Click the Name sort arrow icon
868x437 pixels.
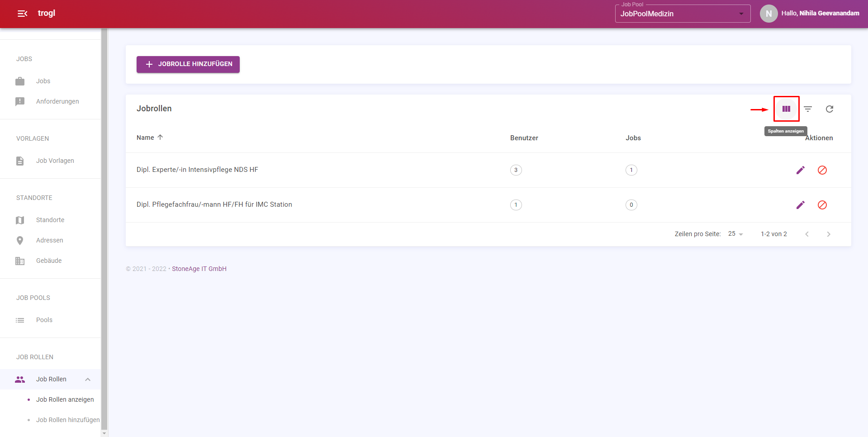coord(160,137)
